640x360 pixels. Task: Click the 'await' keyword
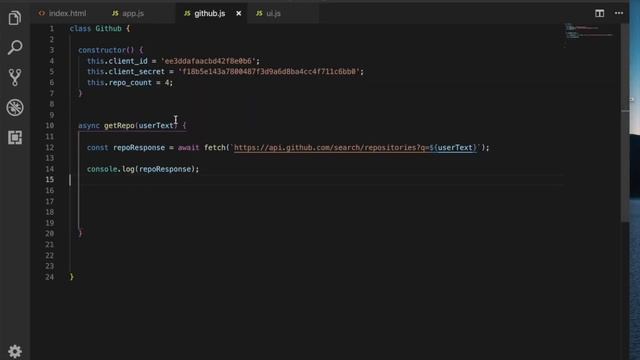click(189, 147)
